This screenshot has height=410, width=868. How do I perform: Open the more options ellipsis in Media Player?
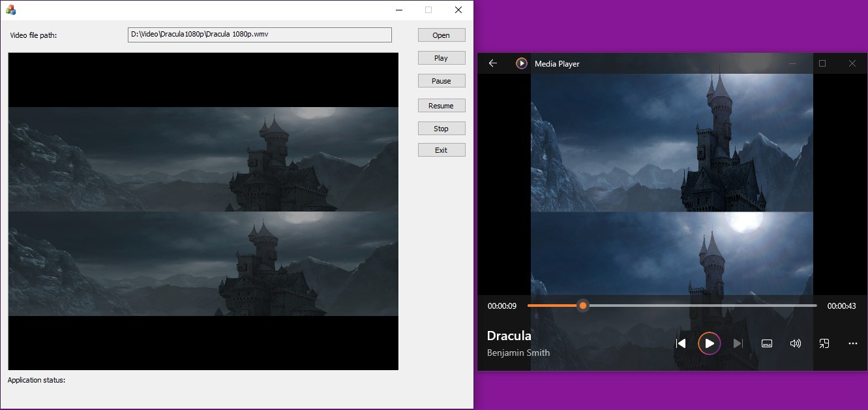tap(853, 343)
